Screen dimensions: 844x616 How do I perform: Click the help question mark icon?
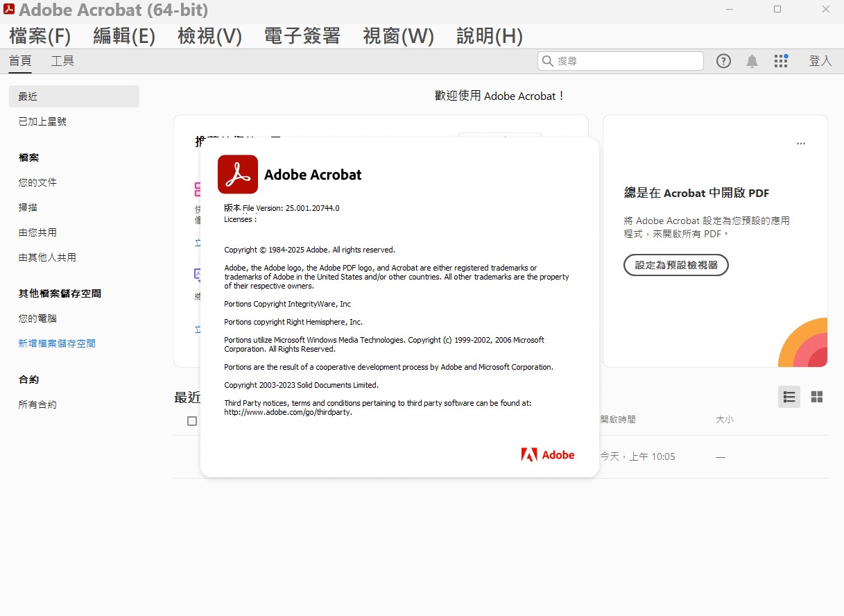click(723, 61)
